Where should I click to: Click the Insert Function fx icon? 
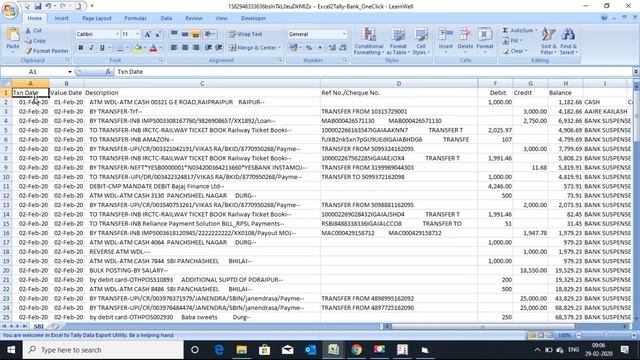108,72
